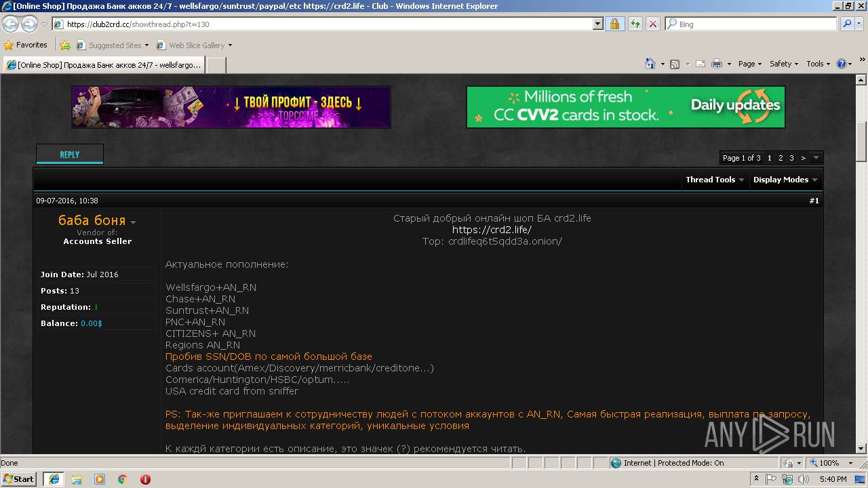The height and width of the screenshot is (488, 868).
Task: Open the Home page icon
Action: tap(650, 64)
